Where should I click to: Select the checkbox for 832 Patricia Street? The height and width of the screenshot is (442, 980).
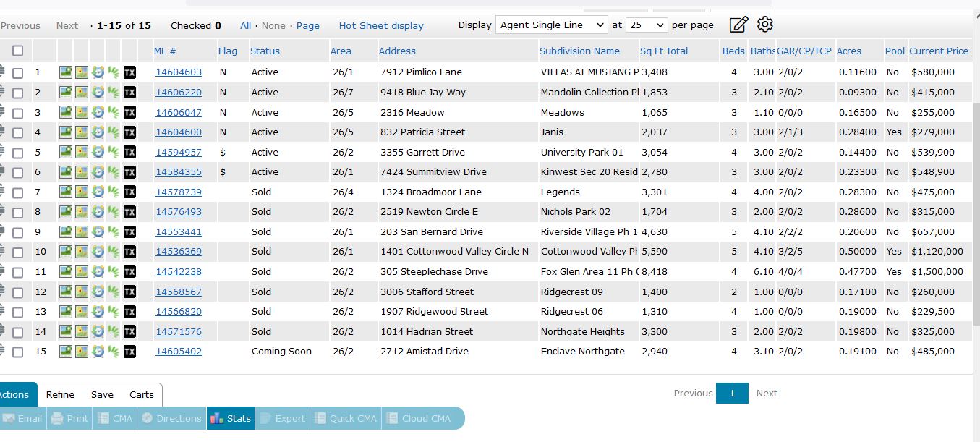(x=18, y=133)
